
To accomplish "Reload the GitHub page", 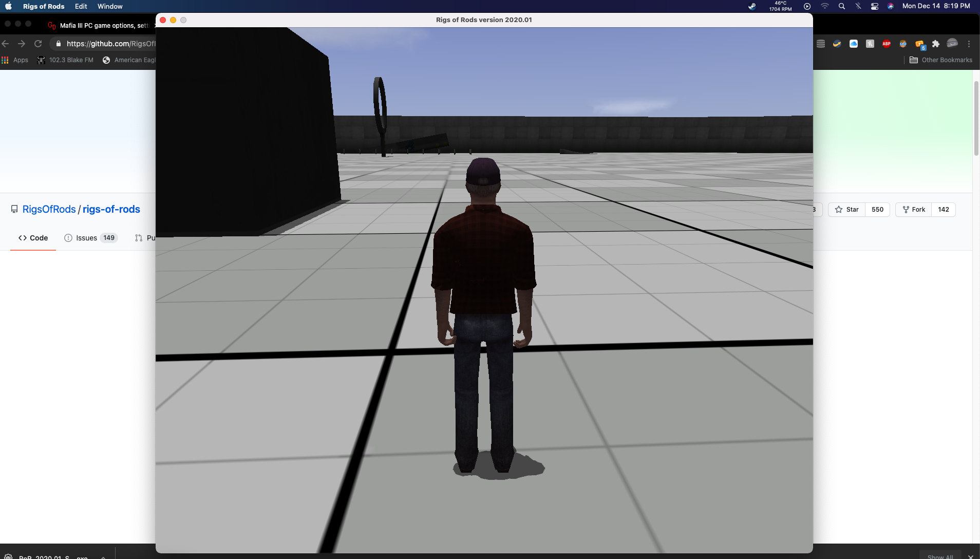I will point(38,44).
